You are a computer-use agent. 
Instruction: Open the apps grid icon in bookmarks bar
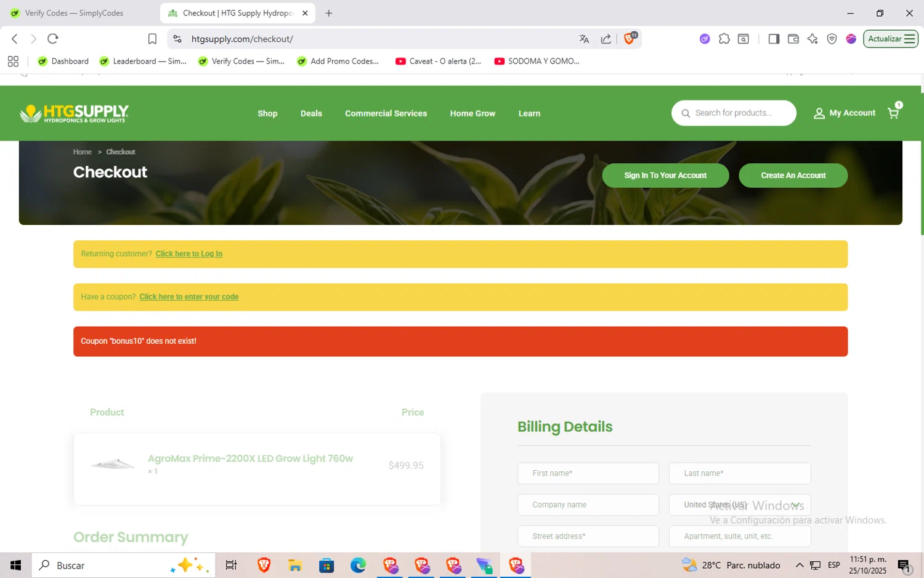point(13,61)
